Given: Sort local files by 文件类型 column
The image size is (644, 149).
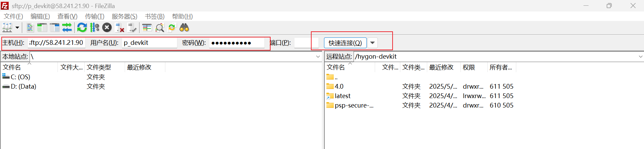Looking at the screenshot, I should [x=105, y=67].
